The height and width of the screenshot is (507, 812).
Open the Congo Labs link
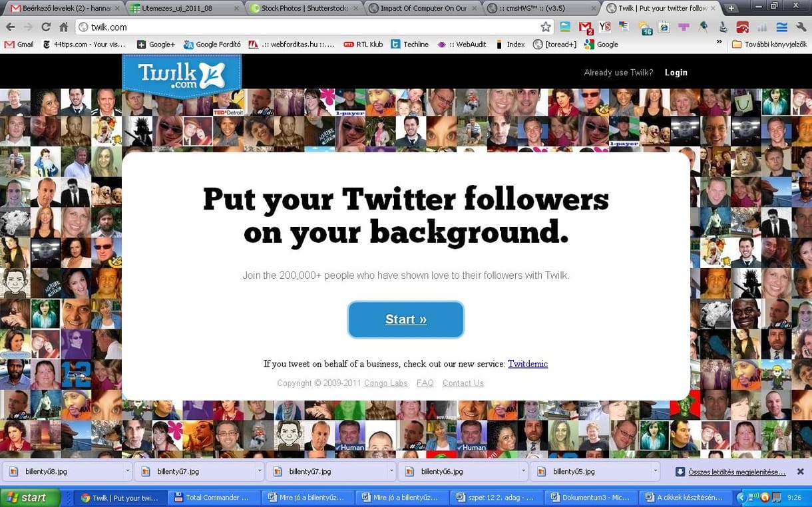click(x=386, y=383)
